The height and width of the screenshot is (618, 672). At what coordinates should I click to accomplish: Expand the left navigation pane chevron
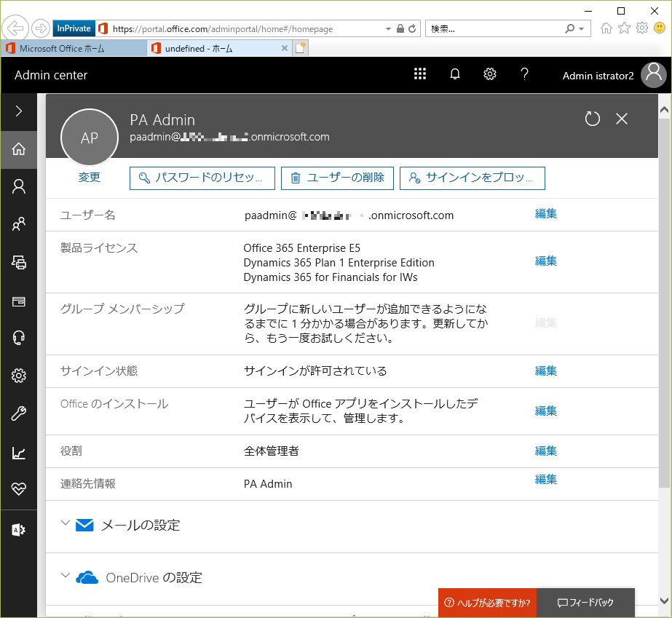tap(18, 111)
